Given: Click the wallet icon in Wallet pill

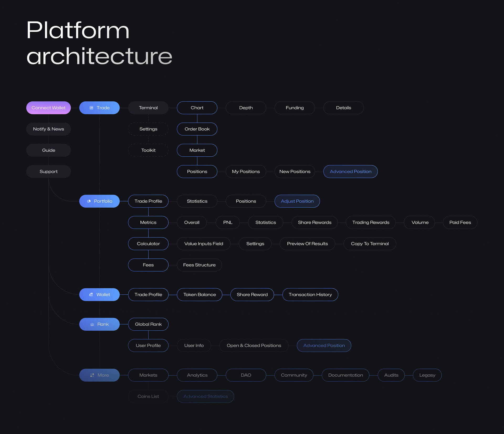Looking at the screenshot, I should click(x=91, y=295).
